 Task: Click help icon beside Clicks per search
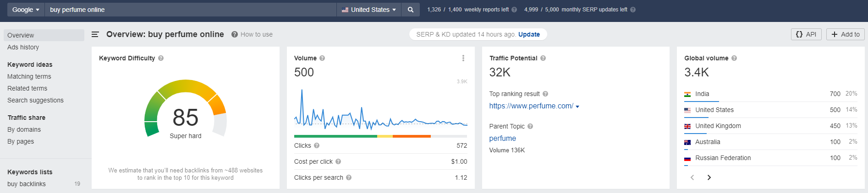pyautogui.click(x=349, y=177)
